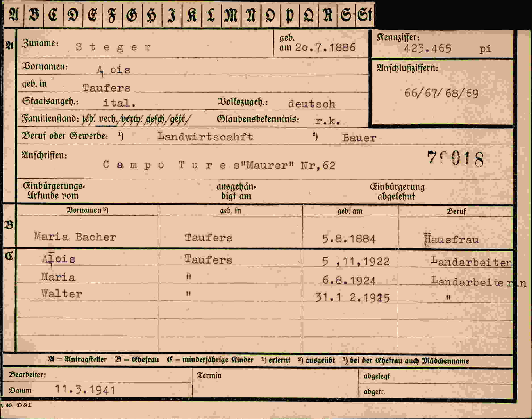This screenshot has height=419, width=532.
Task: Click the index tab letter "B"
Action: click(x=34, y=15)
